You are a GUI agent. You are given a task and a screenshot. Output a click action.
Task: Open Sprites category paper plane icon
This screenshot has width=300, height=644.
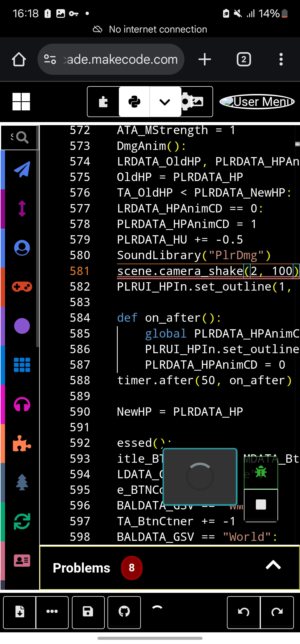22,169
